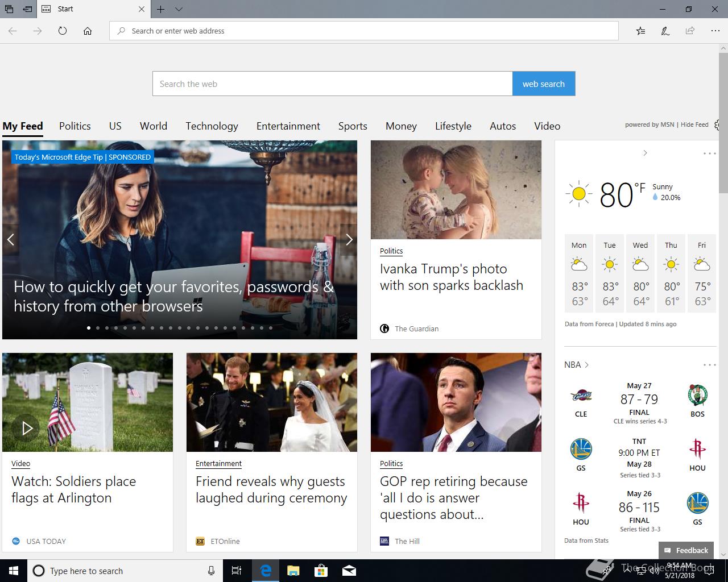Open the World tab
Screen dimensions: 728x582
point(154,126)
